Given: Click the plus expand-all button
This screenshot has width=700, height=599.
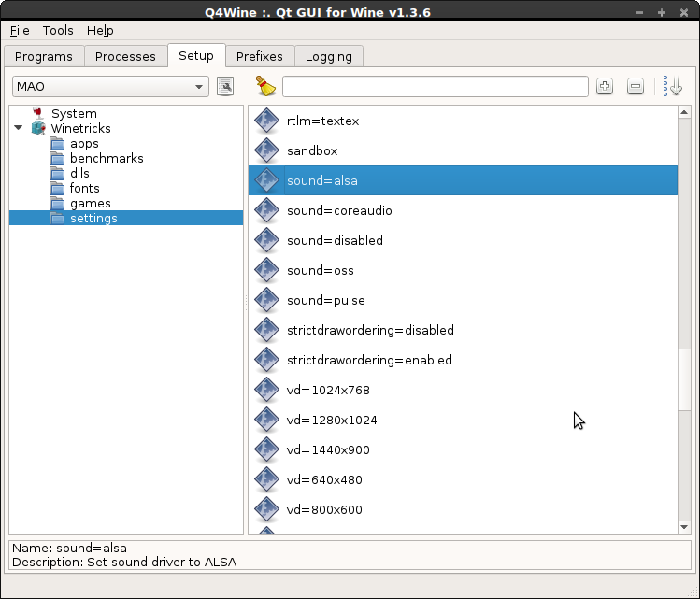Looking at the screenshot, I should 605,86.
